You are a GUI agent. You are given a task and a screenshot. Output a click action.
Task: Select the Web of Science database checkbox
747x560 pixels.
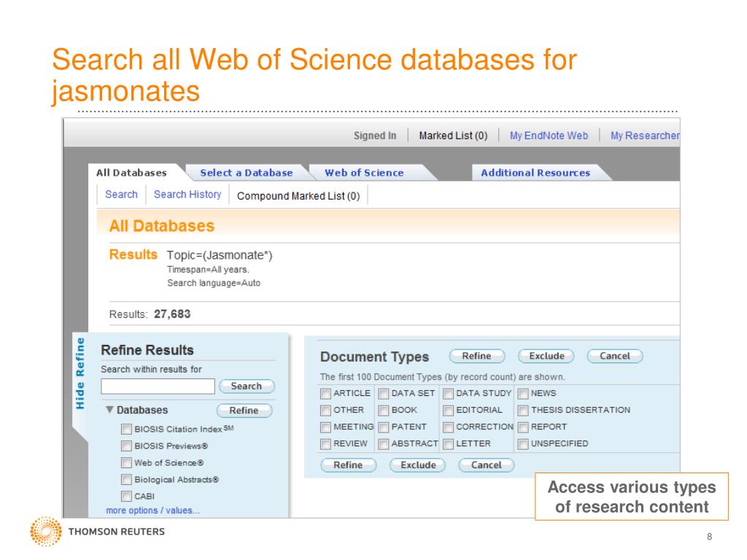pyautogui.click(x=126, y=463)
